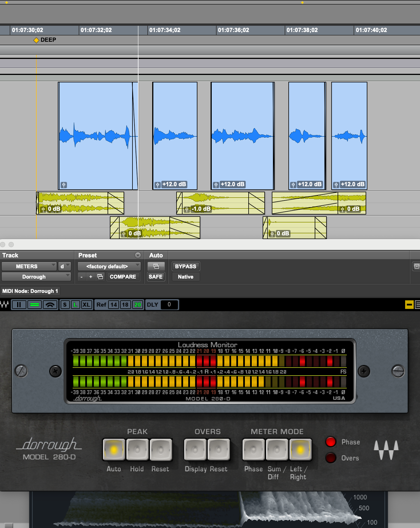Viewport: 420px width, 528px height.
Task: Click the large Waves logo on panel
Action: click(386, 450)
